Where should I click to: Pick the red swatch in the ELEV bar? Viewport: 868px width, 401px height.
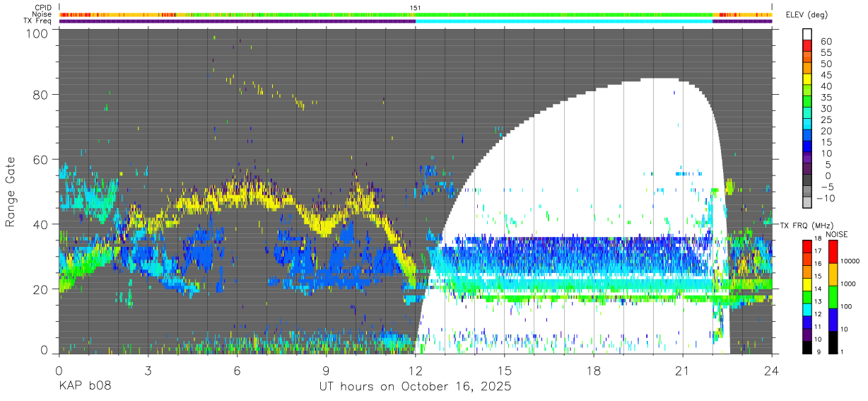[x=807, y=45]
